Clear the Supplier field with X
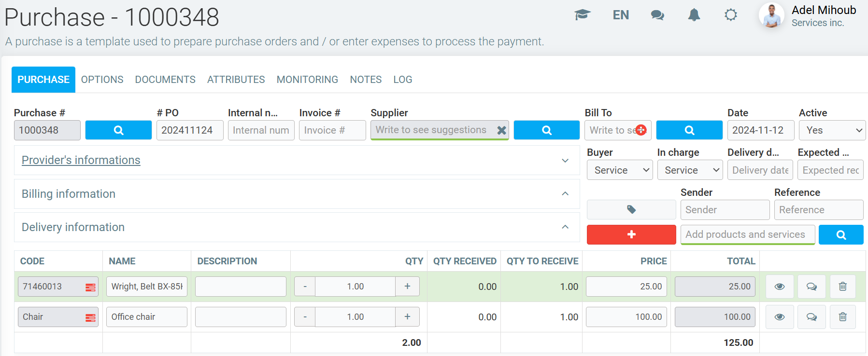868x356 pixels. [501, 130]
